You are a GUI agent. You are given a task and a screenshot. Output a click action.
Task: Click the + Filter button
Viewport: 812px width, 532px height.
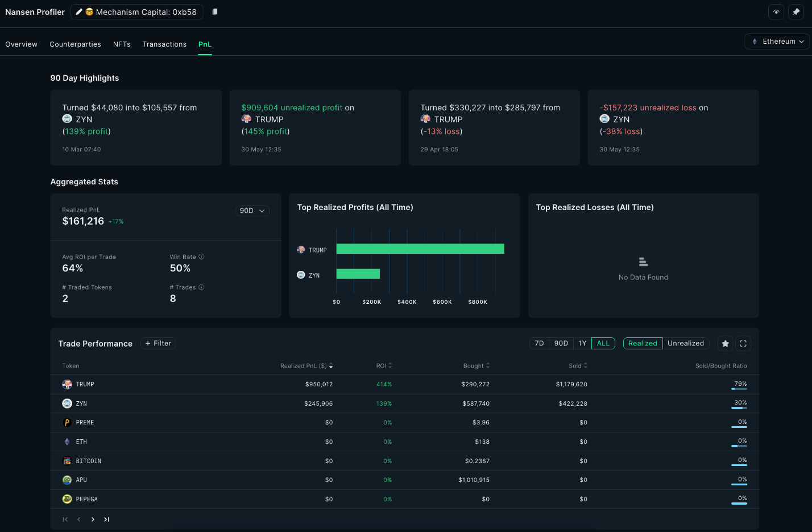[x=158, y=343]
